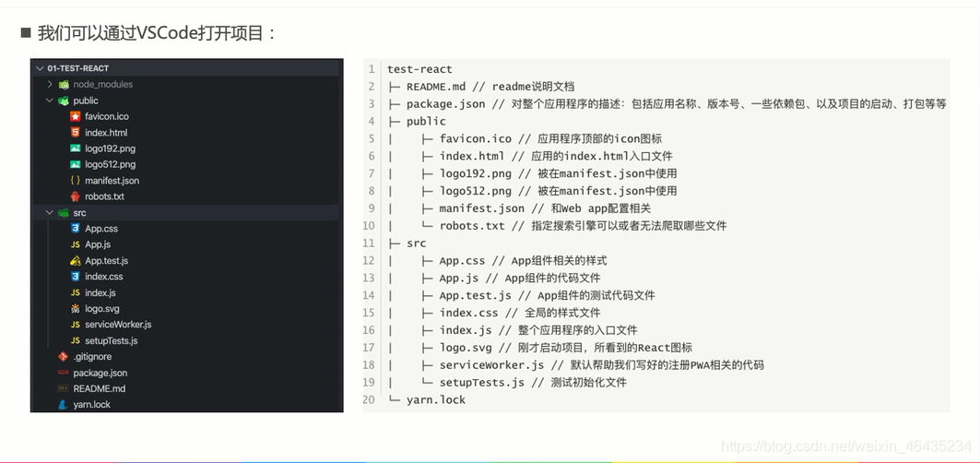Open favicon.ico in the explorer tree

click(106, 116)
